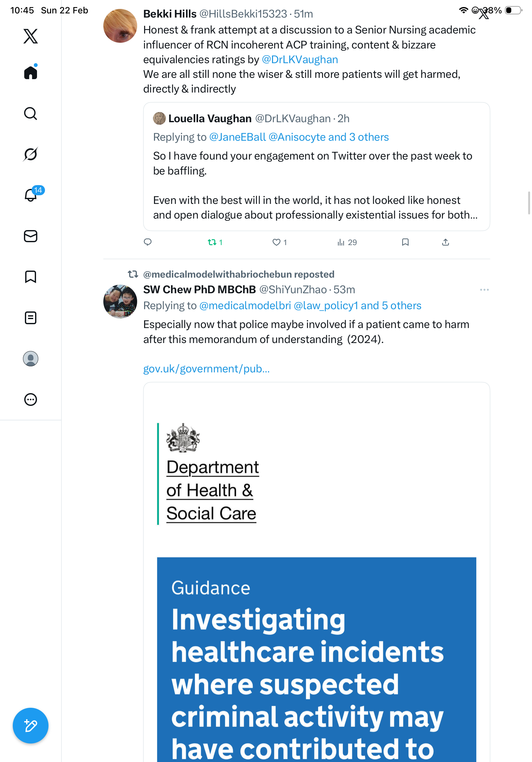Open the Lists icon in sidebar
This screenshot has height=762, width=532.
(31, 317)
